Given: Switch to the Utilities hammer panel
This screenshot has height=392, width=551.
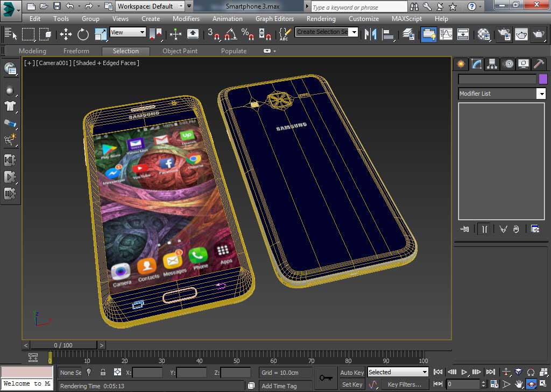Looking at the screenshot, I should pyautogui.click(x=539, y=64).
